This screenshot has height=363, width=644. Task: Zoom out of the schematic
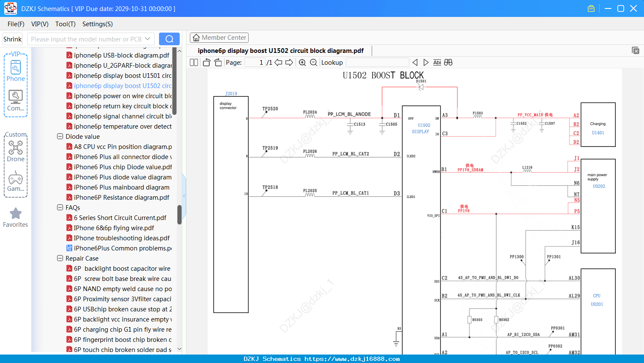point(313,62)
